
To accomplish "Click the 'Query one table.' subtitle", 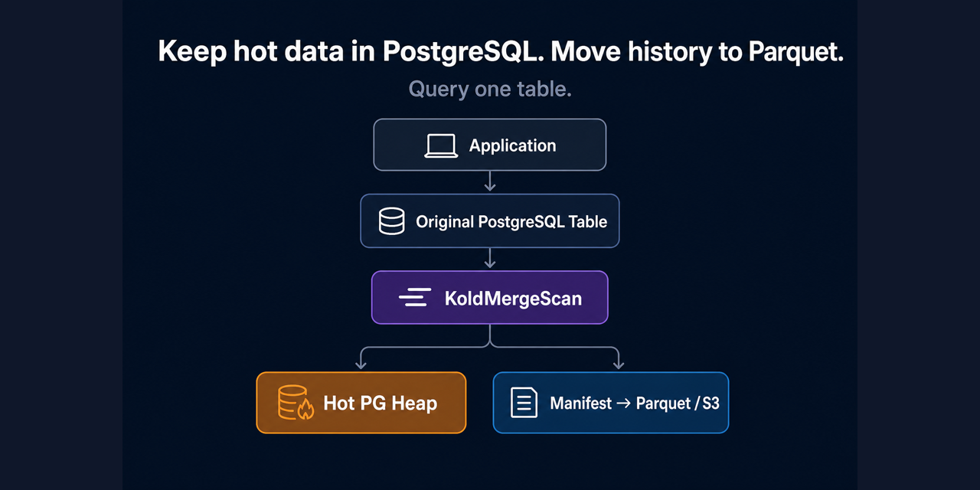I will (490, 90).
